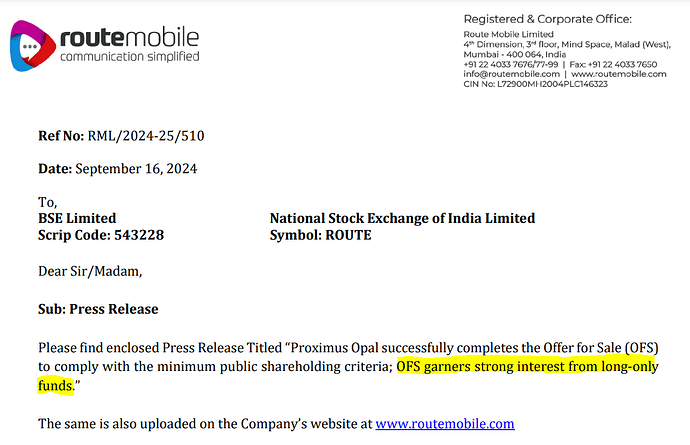This screenshot has width=690, height=445.
Task: Open the www.routemobile.com link below the press release text
Action: (445, 424)
